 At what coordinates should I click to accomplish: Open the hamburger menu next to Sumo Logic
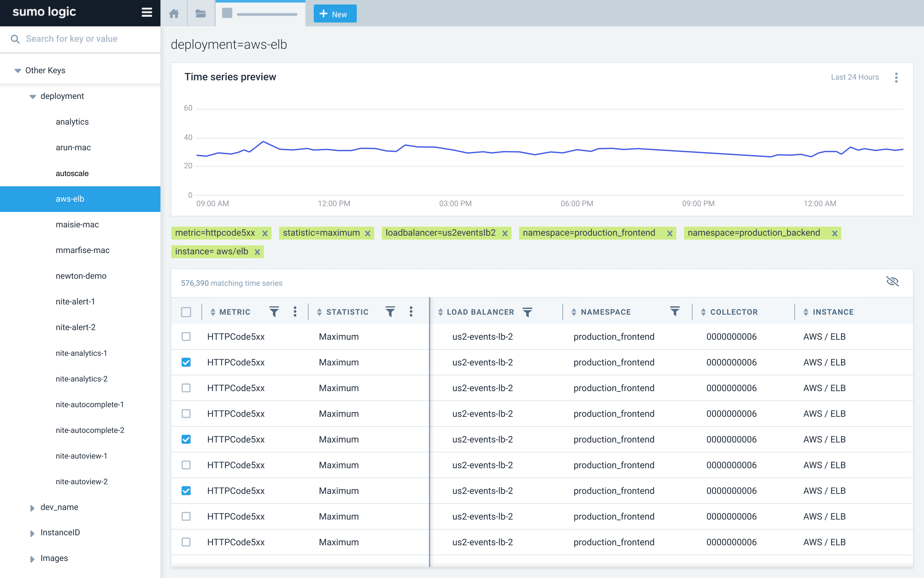(147, 13)
